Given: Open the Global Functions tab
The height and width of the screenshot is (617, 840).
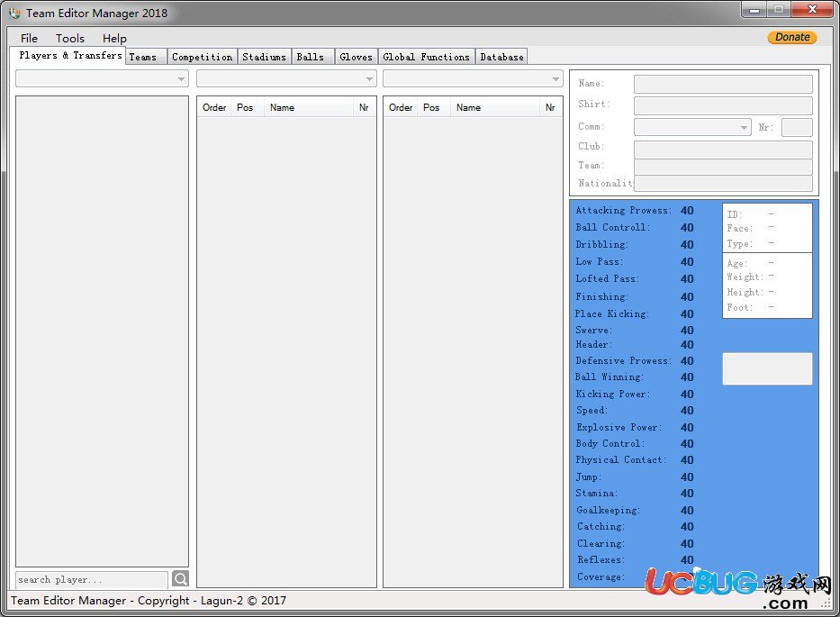Looking at the screenshot, I should point(427,57).
